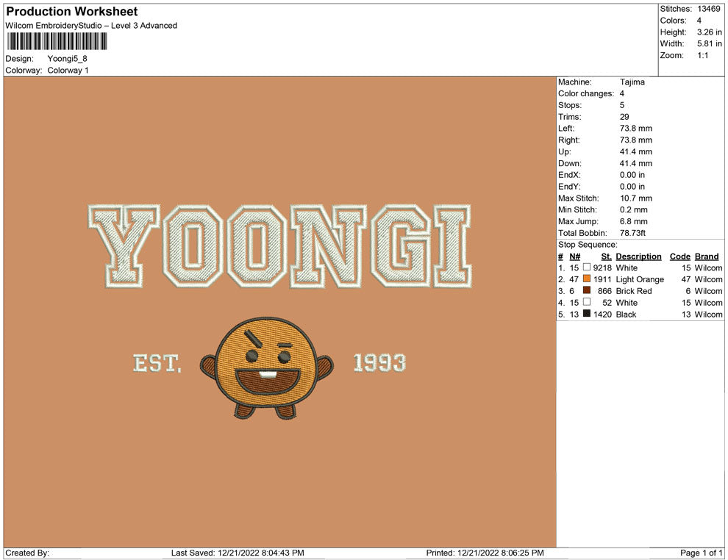The width and height of the screenshot is (728, 560).
Task: Click the Max Stitch value 10.7 mm
Action: click(x=636, y=198)
